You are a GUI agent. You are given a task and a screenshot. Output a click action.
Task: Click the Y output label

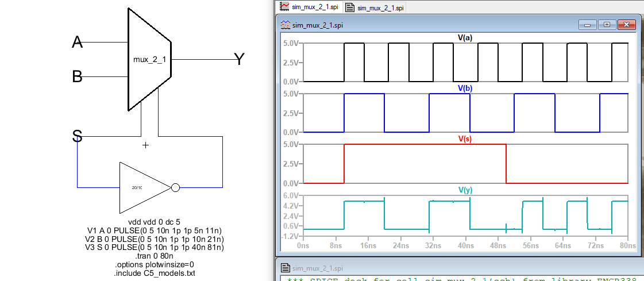(240, 59)
